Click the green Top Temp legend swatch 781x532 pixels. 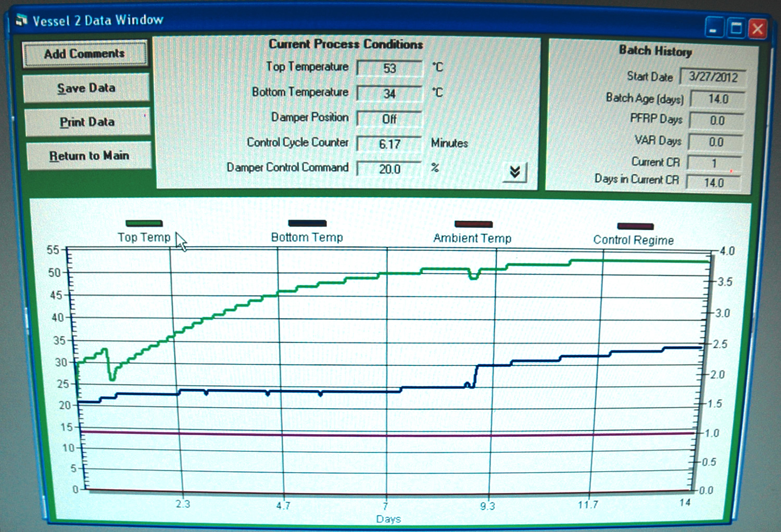144,223
